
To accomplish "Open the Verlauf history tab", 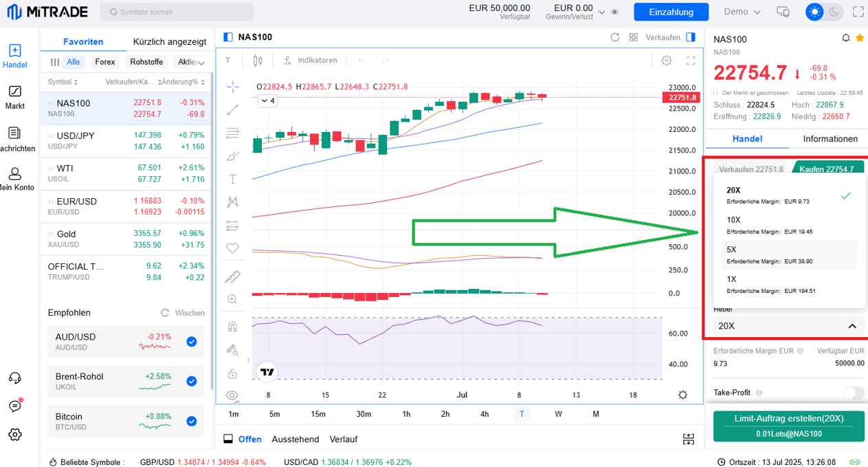I will (x=343, y=439).
